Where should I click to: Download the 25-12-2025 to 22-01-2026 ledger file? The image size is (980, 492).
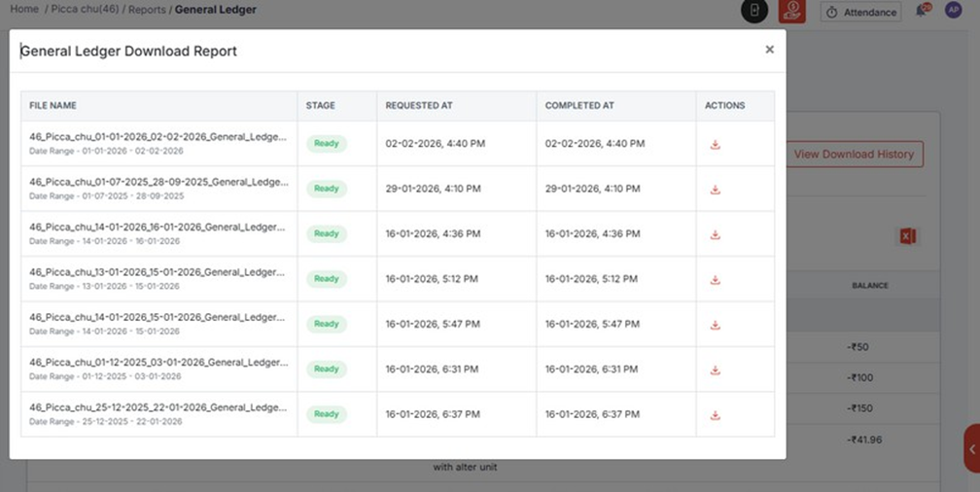point(715,414)
